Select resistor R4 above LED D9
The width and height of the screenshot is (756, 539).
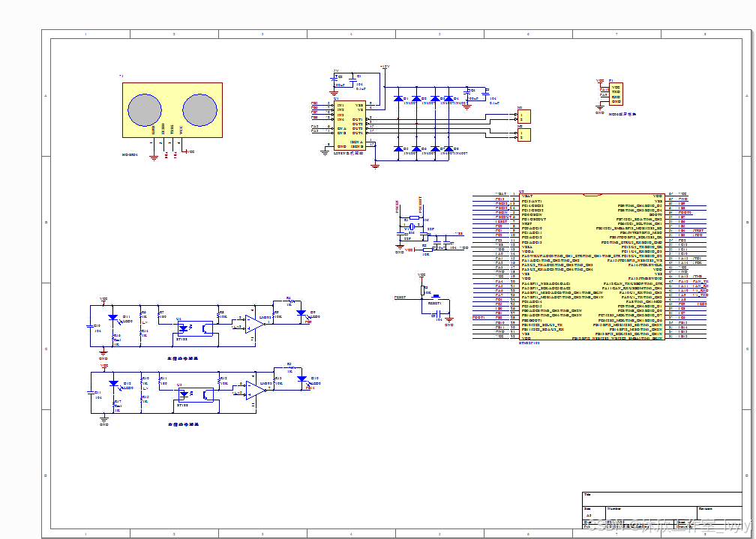point(291,301)
